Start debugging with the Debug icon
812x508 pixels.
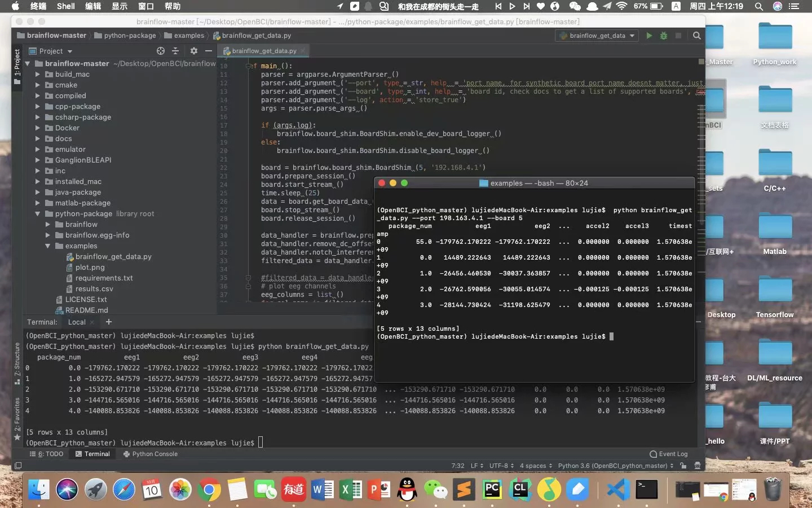coord(664,36)
